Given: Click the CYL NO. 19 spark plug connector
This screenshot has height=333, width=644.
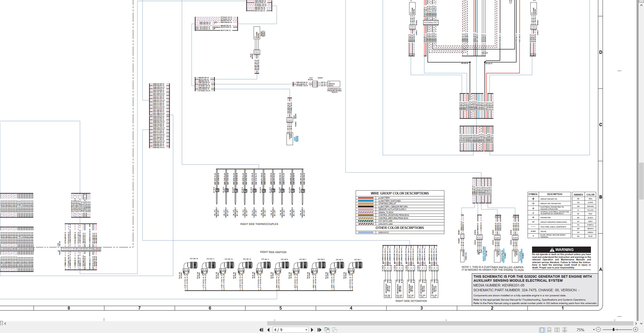Looking at the screenshot, I should pyautogui.click(x=190, y=268).
